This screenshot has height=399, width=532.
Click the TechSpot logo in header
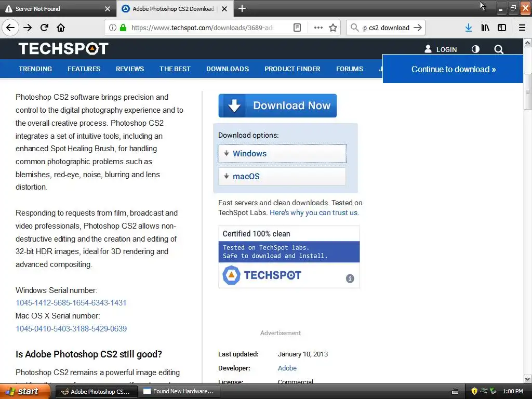63,49
